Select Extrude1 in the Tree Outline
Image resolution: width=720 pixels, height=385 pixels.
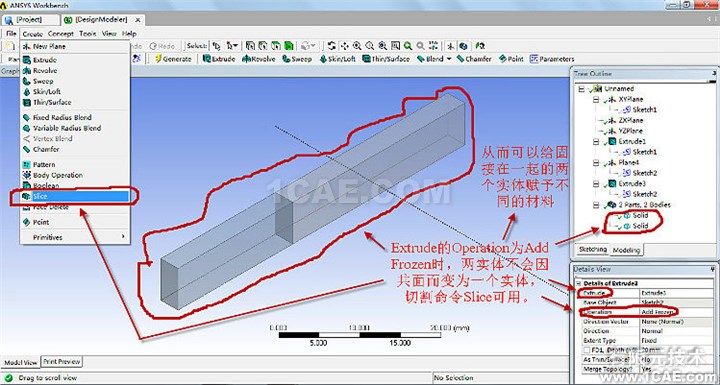click(x=632, y=142)
